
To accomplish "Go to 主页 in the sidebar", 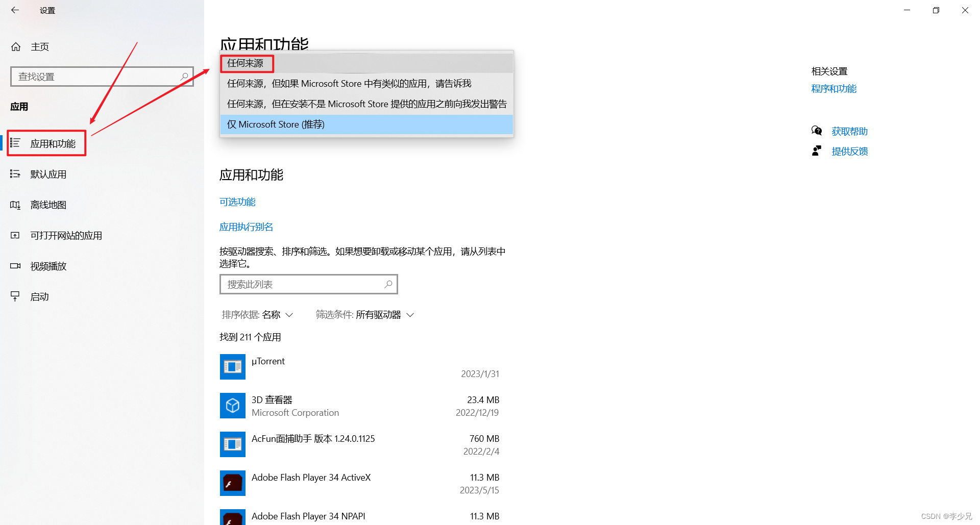I will click(40, 47).
